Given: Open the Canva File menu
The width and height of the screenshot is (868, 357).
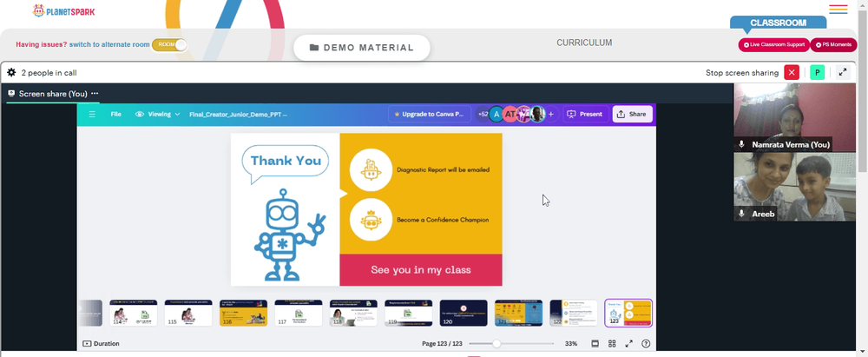Looking at the screenshot, I should [x=115, y=114].
